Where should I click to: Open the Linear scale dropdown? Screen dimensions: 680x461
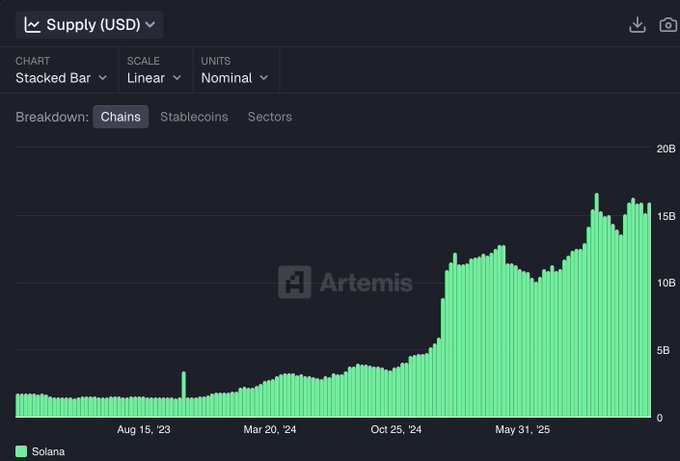point(154,77)
